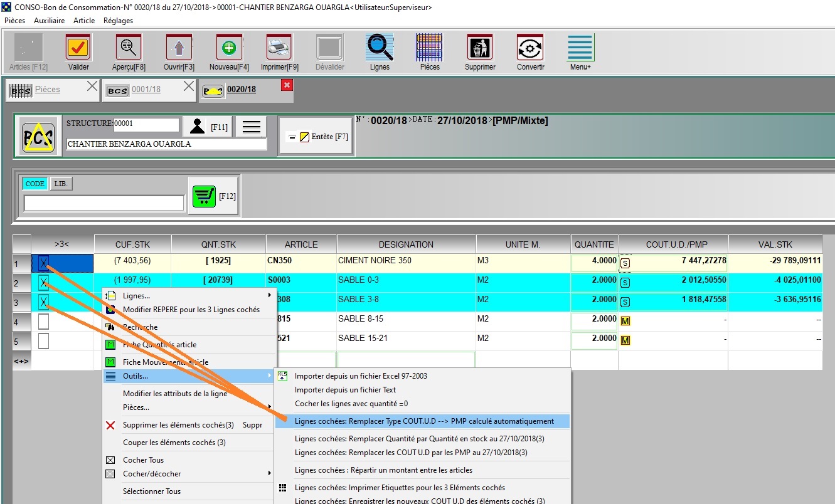The width and height of the screenshot is (835, 504).
Task: Open the Réglages menu
Action: pos(118,21)
